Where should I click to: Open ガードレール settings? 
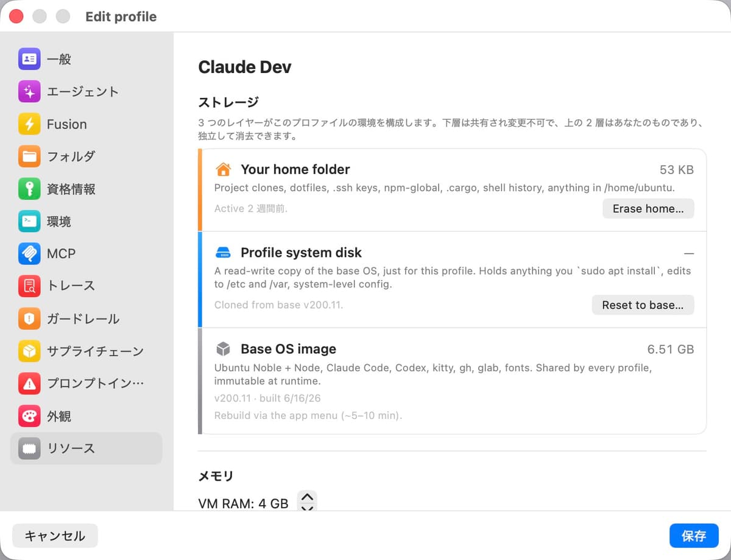[87, 318]
